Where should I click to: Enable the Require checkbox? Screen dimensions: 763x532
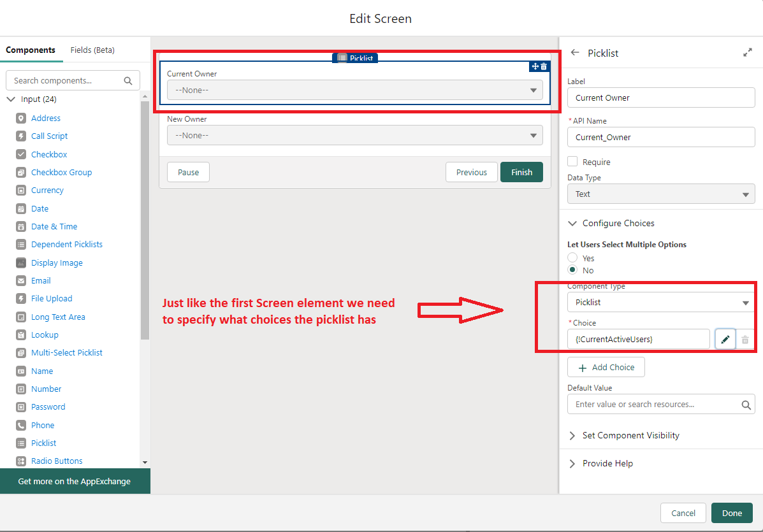pos(572,162)
